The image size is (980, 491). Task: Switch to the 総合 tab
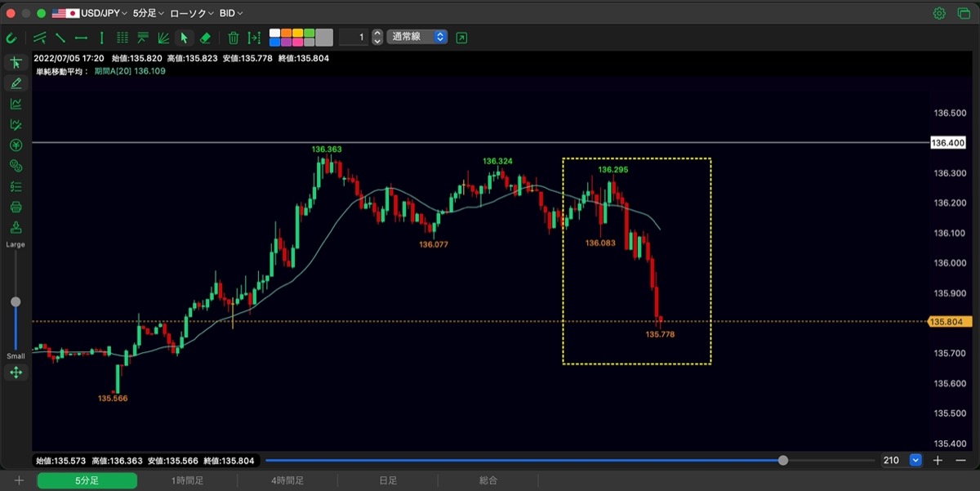pyautogui.click(x=488, y=480)
